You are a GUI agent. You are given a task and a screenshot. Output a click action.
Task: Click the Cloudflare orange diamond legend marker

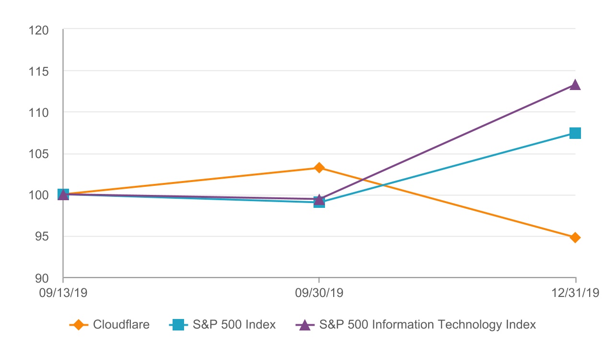(79, 325)
